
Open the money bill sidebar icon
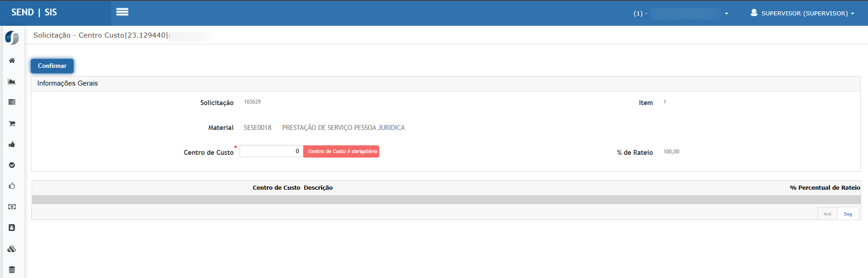(12, 207)
